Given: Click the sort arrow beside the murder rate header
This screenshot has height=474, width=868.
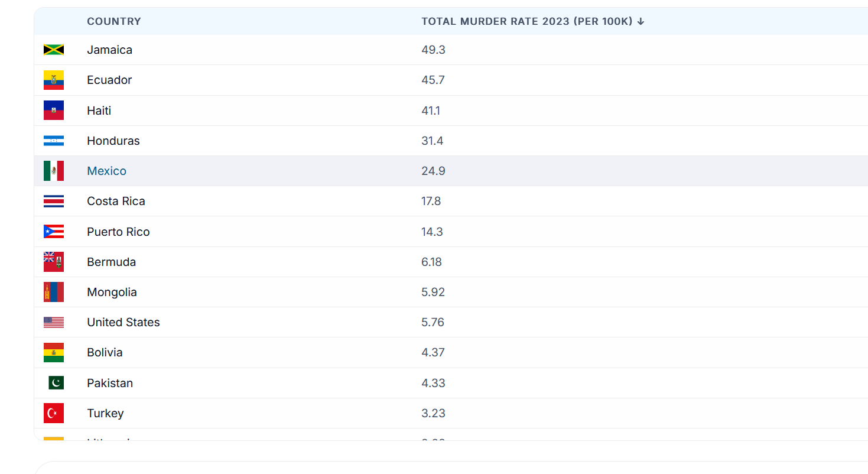Looking at the screenshot, I should point(641,21).
